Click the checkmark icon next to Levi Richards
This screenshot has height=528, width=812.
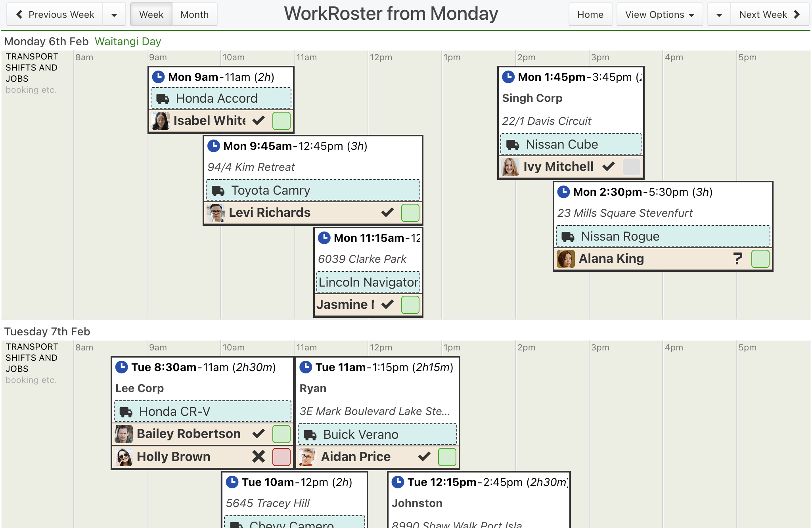coord(387,212)
